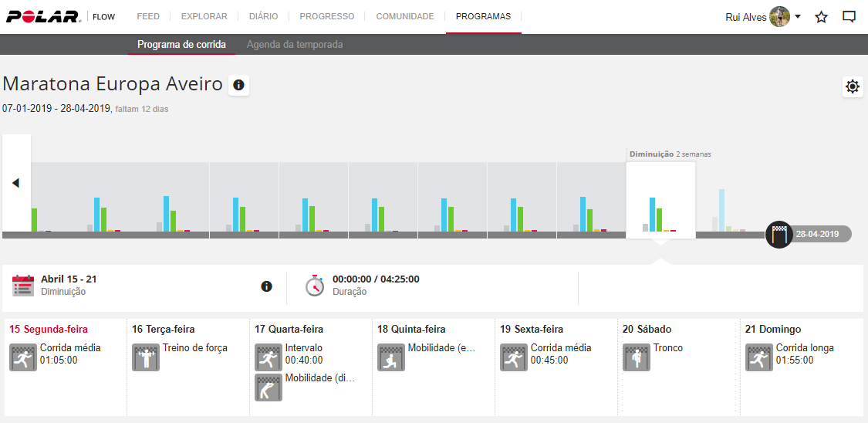Image resolution: width=868 pixels, height=423 pixels.
Task: Select the highlighted Diminuição week chart
Action: [660, 201]
